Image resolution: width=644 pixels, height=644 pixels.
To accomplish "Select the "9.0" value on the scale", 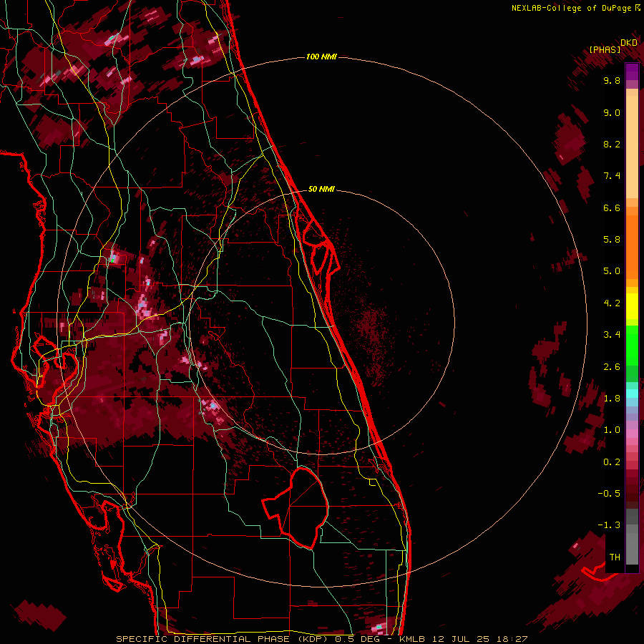I will point(612,112).
